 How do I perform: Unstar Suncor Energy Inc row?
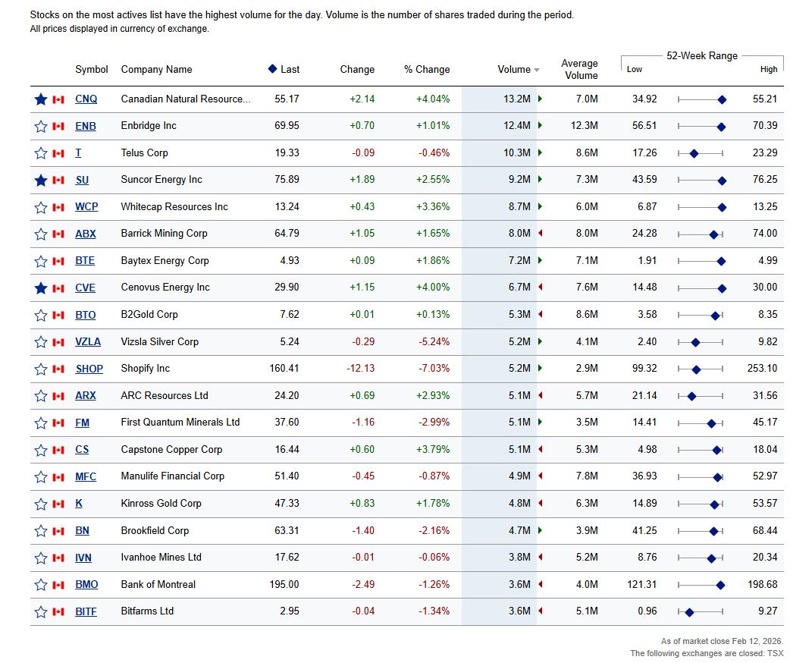click(41, 180)
